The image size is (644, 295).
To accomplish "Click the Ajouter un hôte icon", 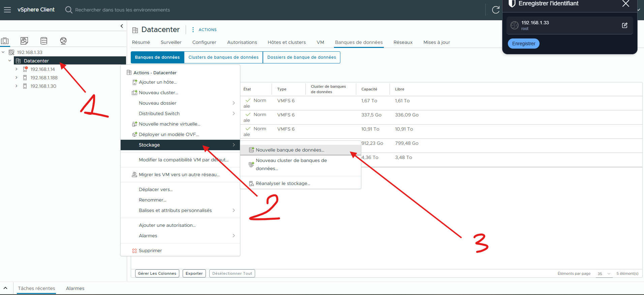I will pos(135,82).
